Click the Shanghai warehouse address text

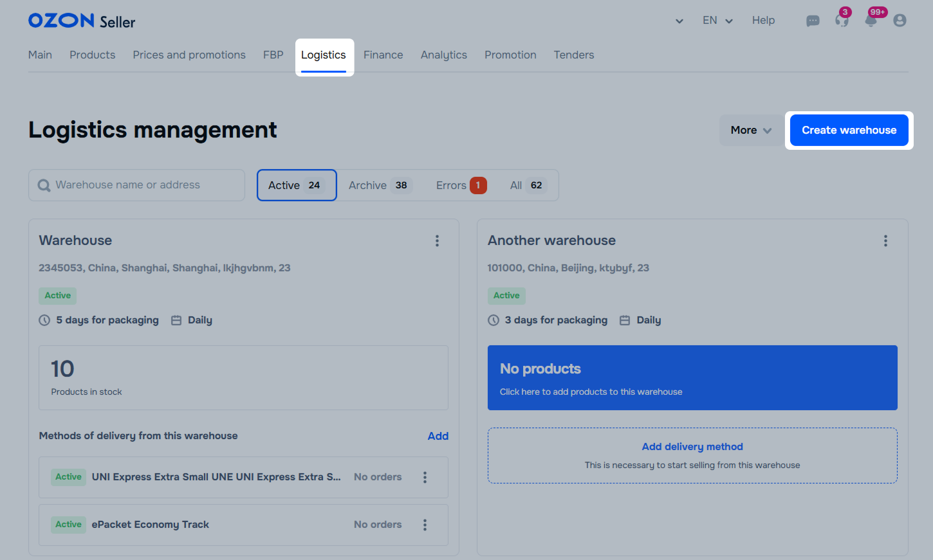165,268
